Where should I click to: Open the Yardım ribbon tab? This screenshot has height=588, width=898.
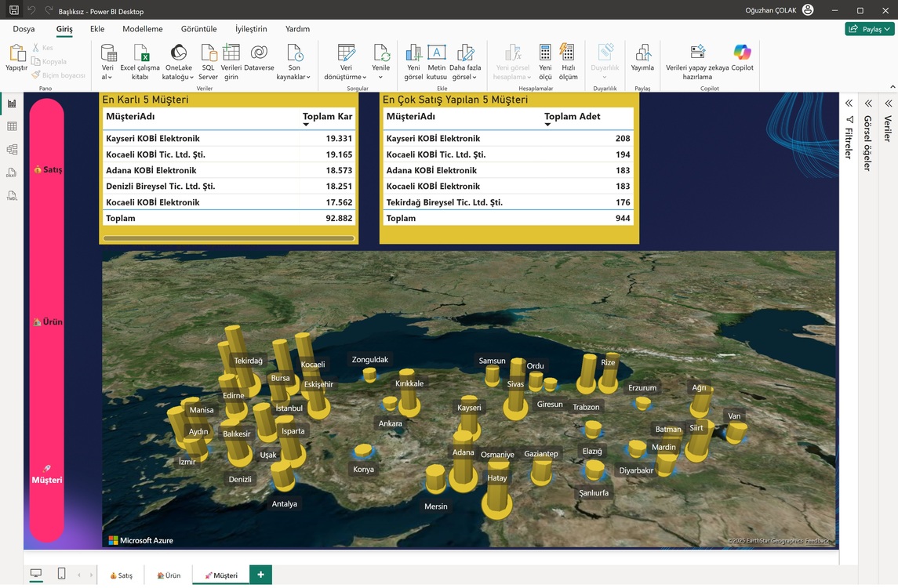[x=297, y=29]
